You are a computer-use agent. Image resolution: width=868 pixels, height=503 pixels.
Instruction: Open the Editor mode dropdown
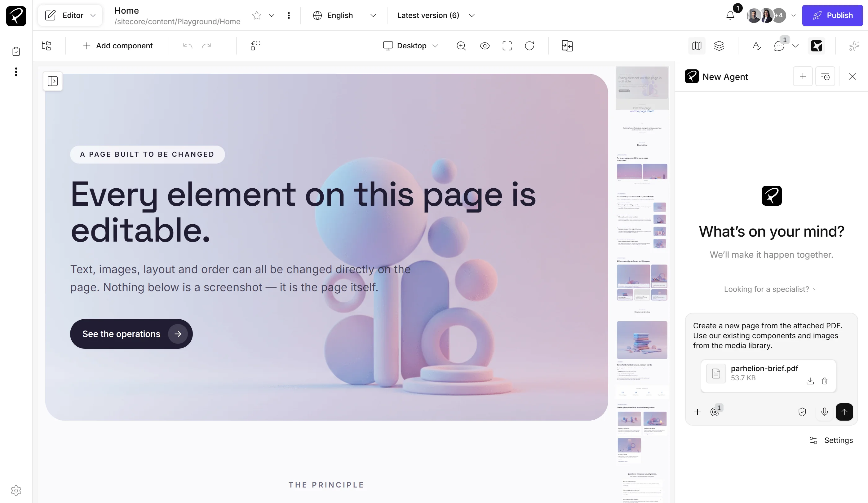[70, 15]
